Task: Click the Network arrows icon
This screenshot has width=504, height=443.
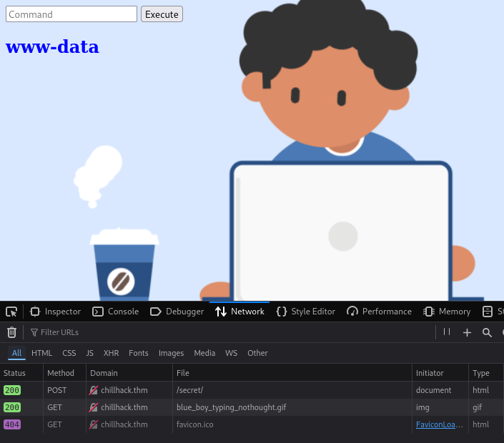Action: [221, 312]
